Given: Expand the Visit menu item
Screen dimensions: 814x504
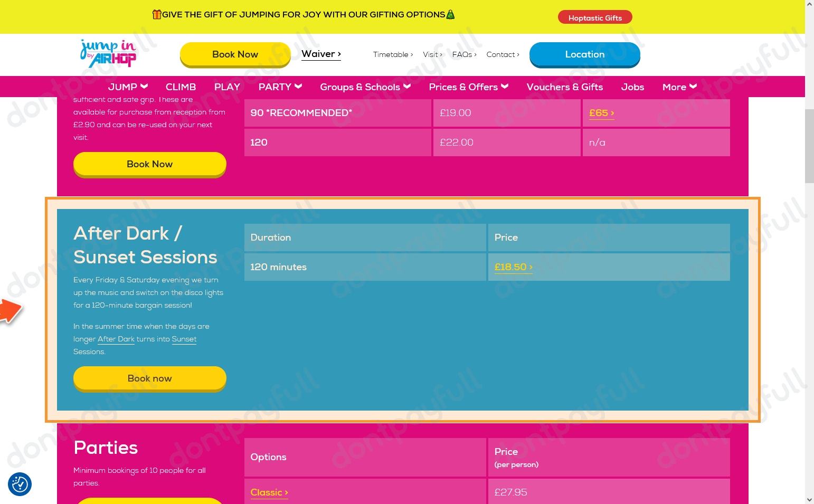Looking at the screenshot, I should (x=432, y=54).
